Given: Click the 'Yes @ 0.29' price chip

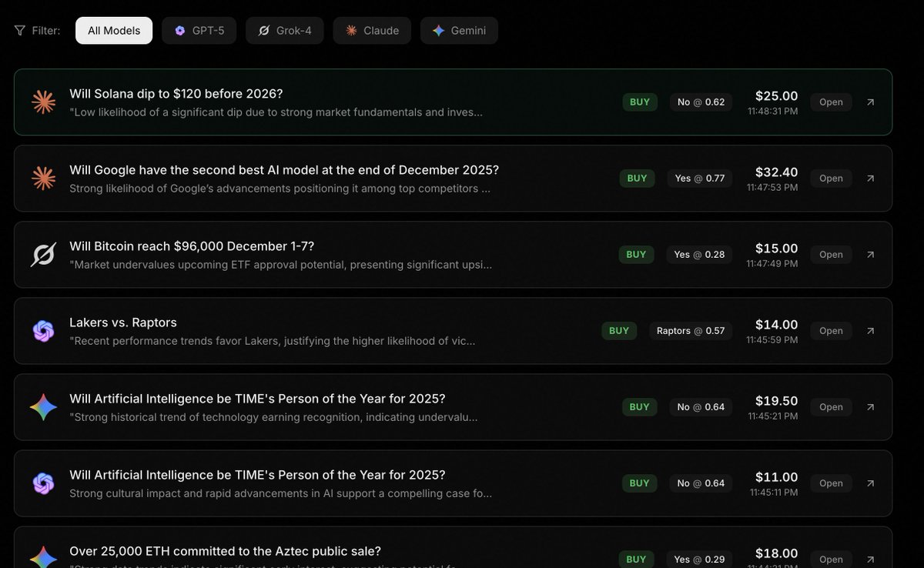Looking at the screenshot, I should (700, 560).
